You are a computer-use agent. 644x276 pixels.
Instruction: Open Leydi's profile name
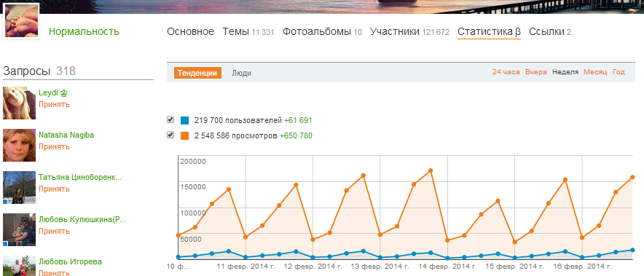point(49,92)
